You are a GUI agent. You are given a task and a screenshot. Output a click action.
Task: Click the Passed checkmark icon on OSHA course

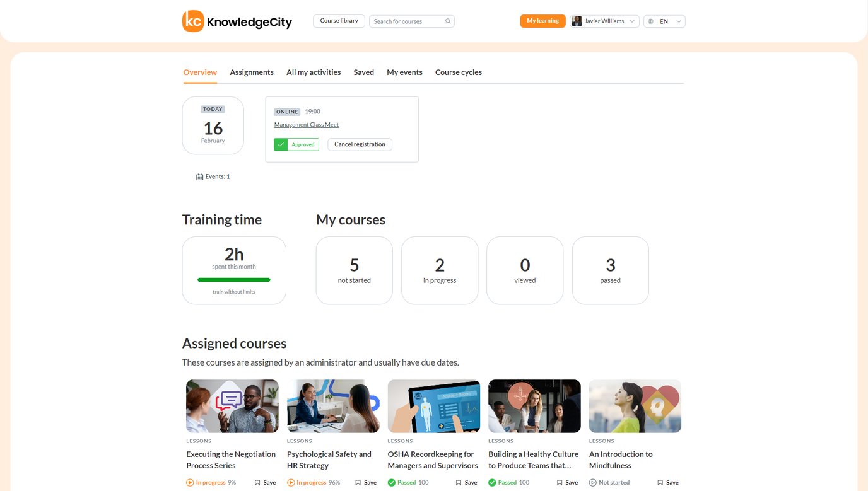click(x=391, y=482)
